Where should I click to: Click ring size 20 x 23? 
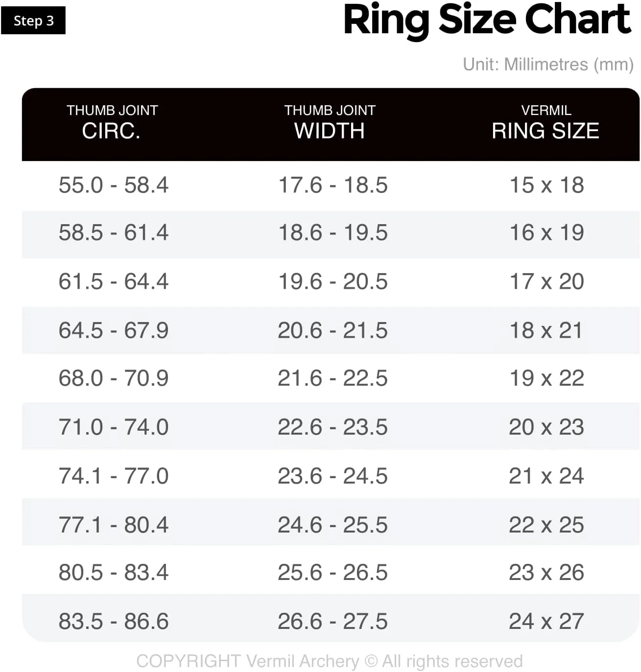pos(546,427)
